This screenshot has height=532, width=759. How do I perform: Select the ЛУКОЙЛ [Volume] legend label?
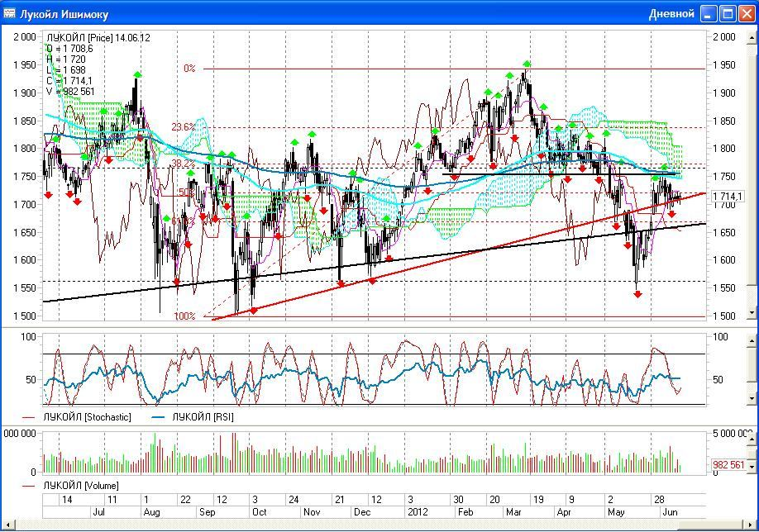[81, 485]
